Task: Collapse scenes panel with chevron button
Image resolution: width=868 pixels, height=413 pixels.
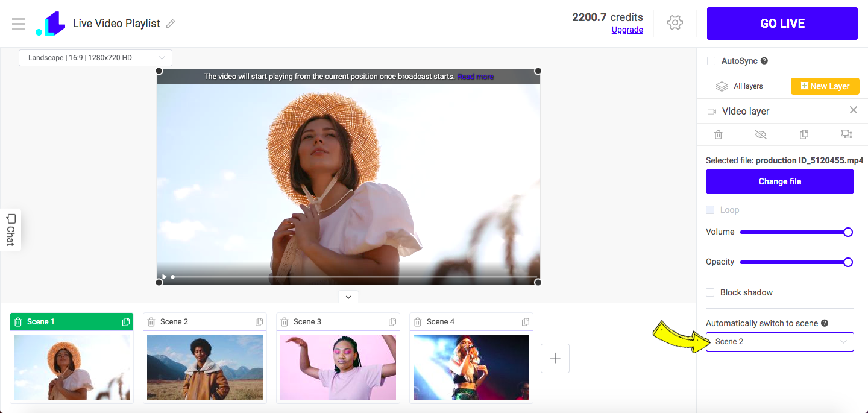Action: [x=348, y=297]
